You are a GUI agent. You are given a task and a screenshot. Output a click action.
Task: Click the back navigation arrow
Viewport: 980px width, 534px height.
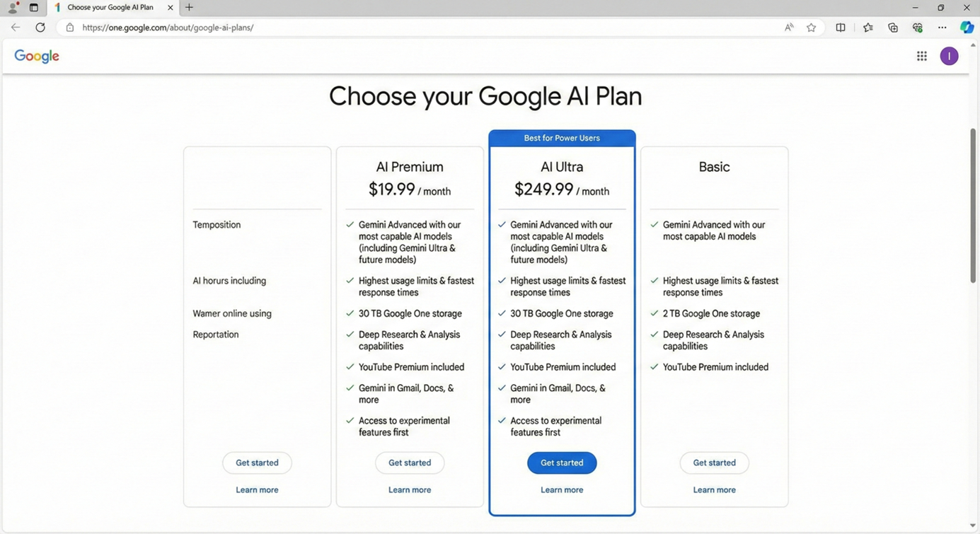pyautogui.click(x=15, y=27)
